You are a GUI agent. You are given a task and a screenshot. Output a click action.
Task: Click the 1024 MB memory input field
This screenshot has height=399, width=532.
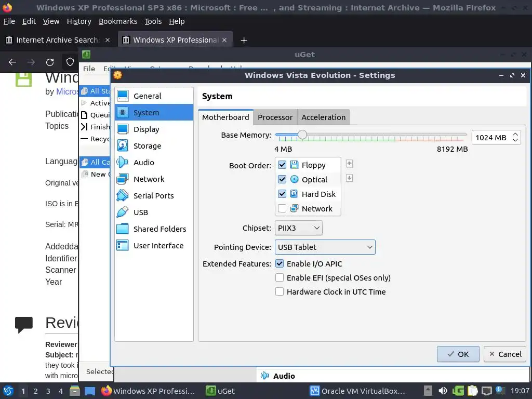(x=491, y=137)
